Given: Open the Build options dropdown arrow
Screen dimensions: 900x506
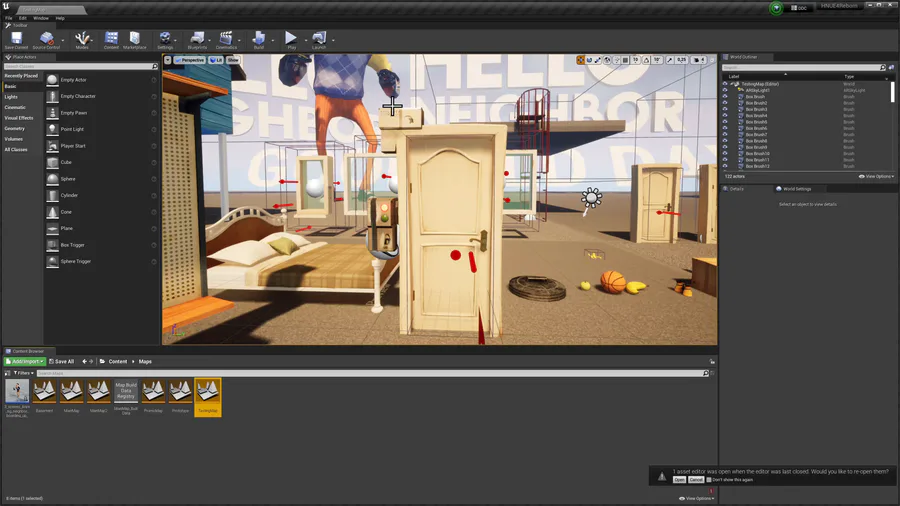Looking at the screenshot, I should click(273, 40).
